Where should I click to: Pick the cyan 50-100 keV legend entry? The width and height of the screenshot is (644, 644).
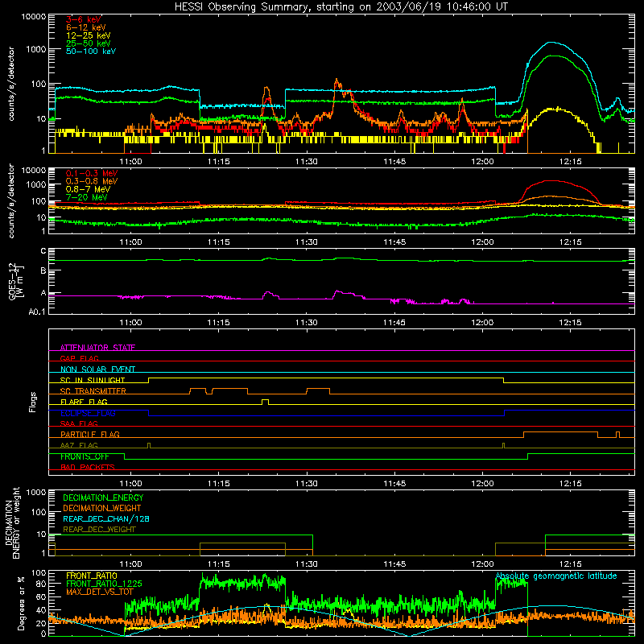[91, 52]
